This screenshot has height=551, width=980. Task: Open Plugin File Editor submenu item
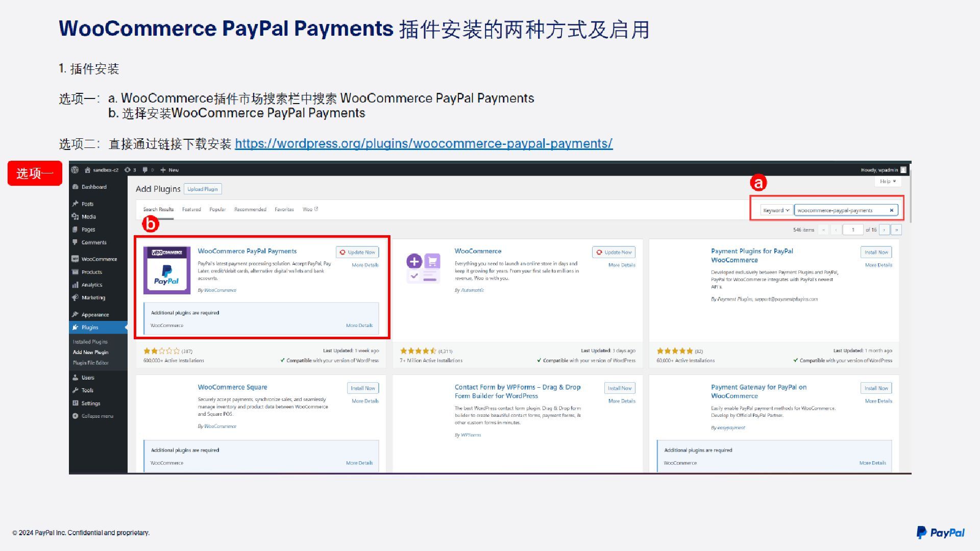[x=91, y=363]
